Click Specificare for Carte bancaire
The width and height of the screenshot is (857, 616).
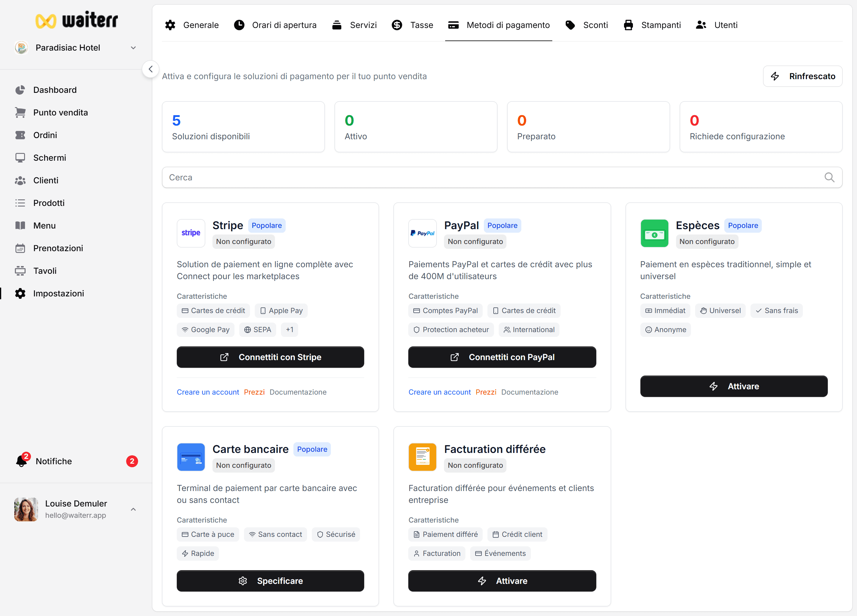pyautogui.click(x=270, y=581)
